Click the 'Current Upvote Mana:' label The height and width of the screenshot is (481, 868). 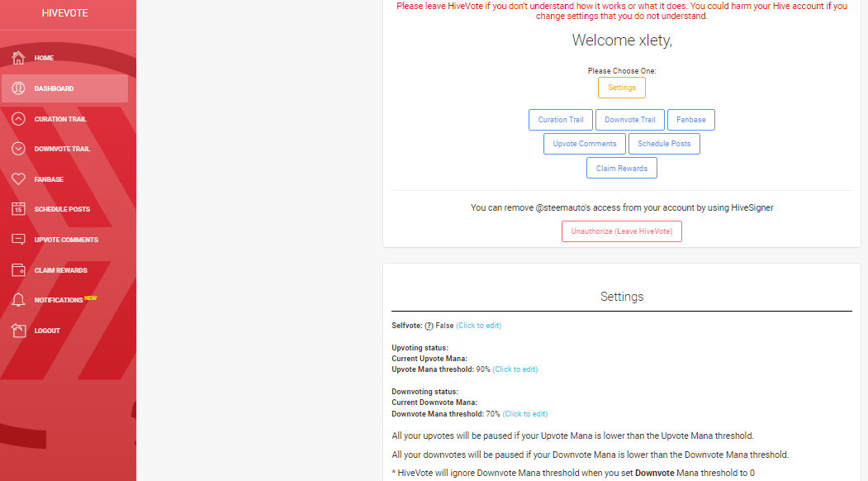[429, 359]
